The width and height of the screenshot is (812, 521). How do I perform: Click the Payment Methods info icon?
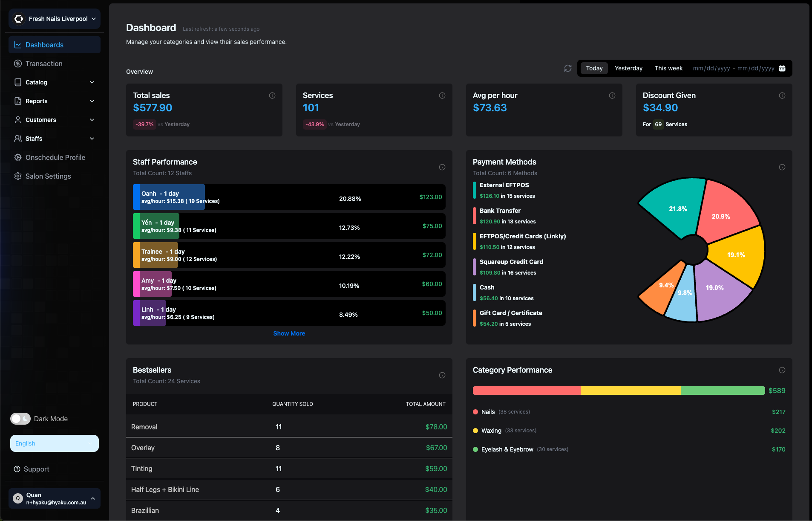[x=782, y=167]
